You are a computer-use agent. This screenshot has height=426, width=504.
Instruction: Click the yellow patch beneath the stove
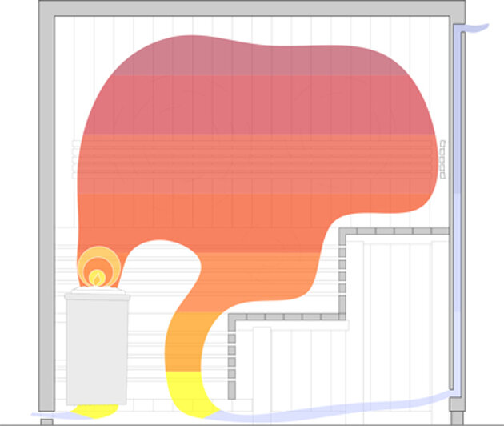click(95, 412)
